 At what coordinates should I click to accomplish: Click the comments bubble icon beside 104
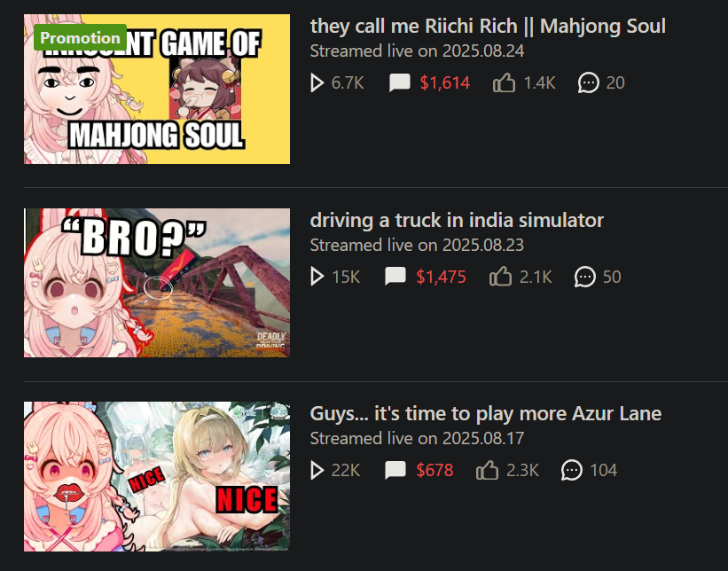pos(572,470)
